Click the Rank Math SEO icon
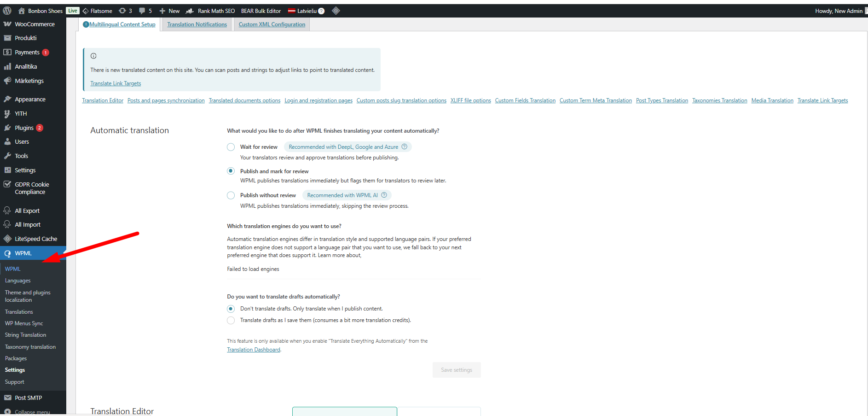This screenshot has height=416, width=868. pos(190,11)
